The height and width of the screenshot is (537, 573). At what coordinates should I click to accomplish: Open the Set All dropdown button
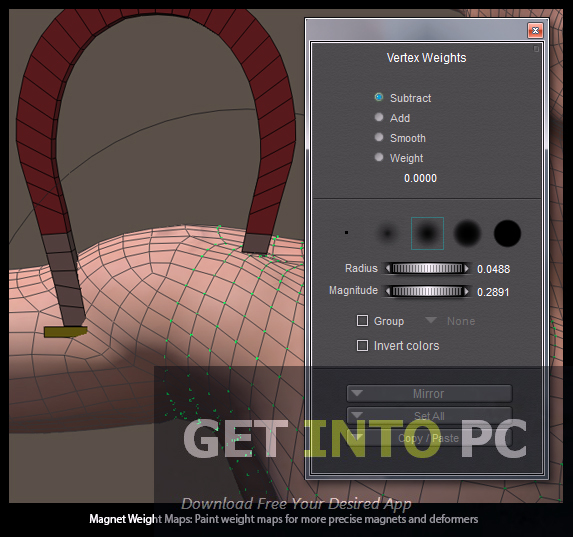429,416
